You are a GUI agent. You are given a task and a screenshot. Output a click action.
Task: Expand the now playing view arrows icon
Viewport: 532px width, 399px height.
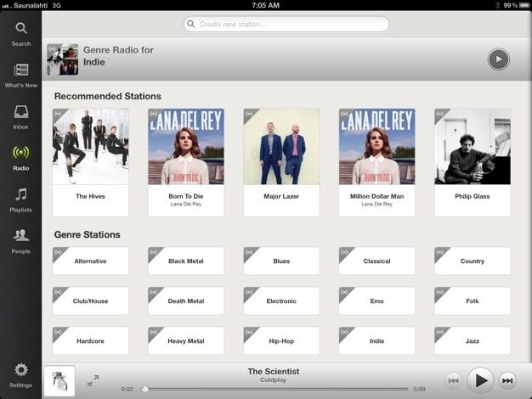93,380
